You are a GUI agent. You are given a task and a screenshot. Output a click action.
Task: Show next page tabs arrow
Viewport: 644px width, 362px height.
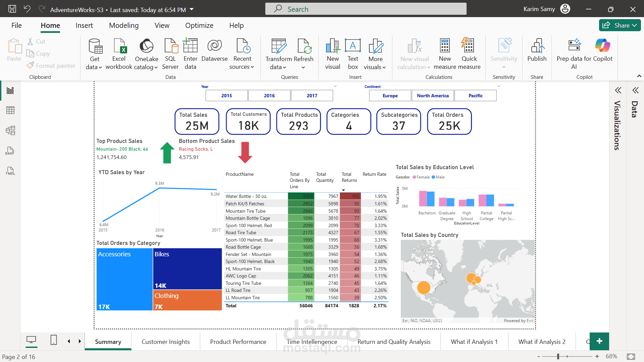point(80,341)
